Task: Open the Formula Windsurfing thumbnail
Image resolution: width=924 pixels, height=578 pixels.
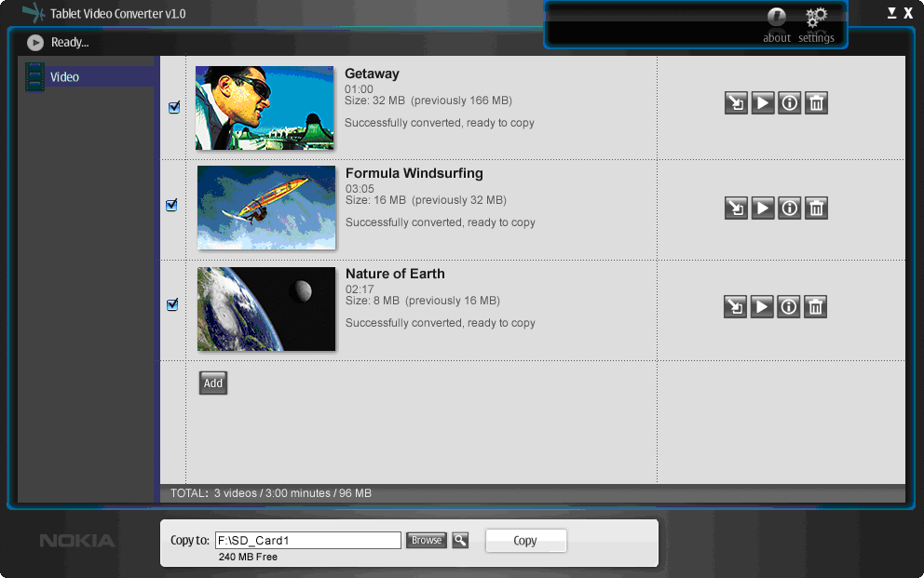Action: [x=266, y=208]
